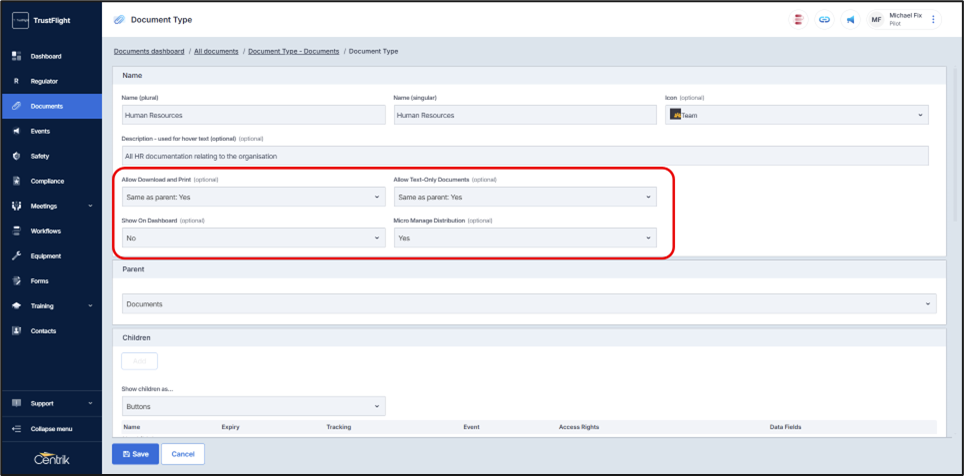The width and height of the screenshot is (964, 476).
Task: Click the Equipment wrench icon in sidebar
Action: (17, 256)
